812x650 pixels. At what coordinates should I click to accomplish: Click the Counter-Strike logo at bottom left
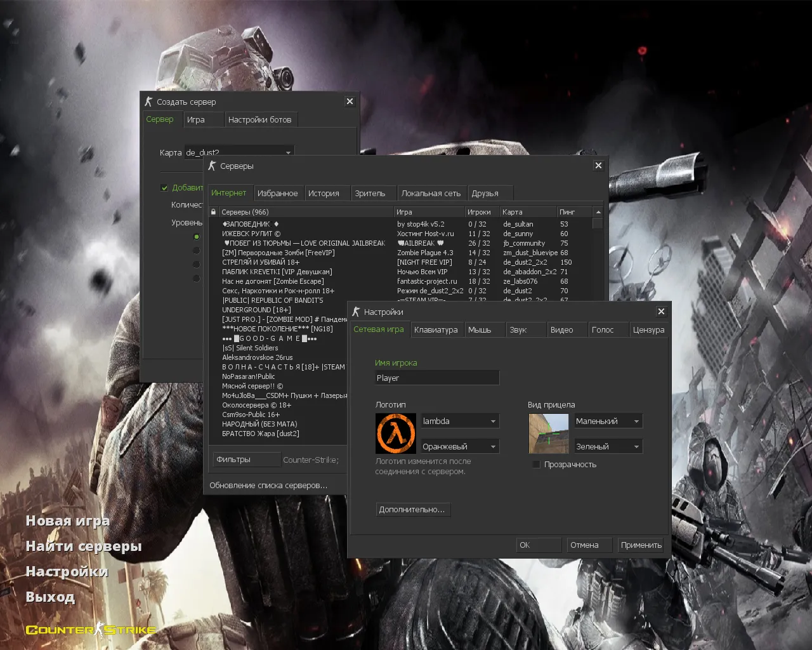point(89,630)
